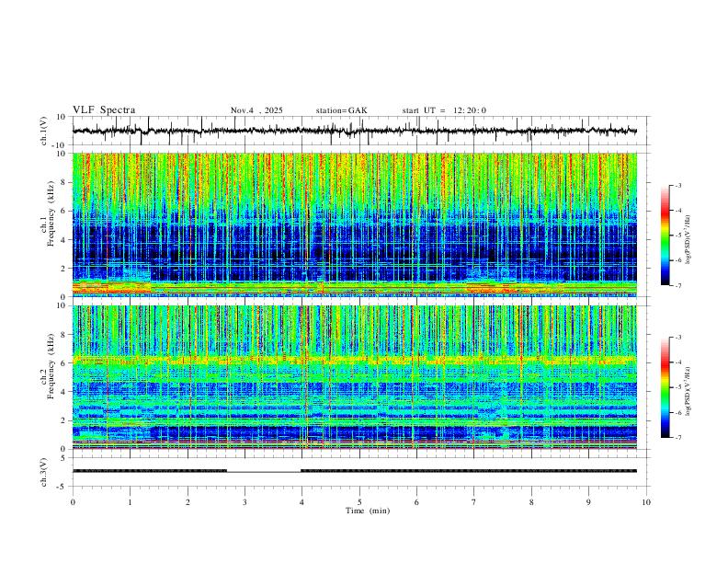728x563 pixels.
Task: Click the ch.1 PSD color scale bar
Action: pos(665,236)
